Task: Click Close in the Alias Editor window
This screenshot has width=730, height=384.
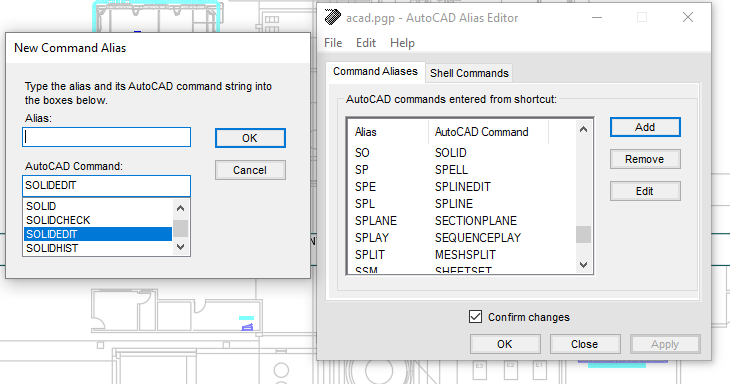Action: [585, 344]
